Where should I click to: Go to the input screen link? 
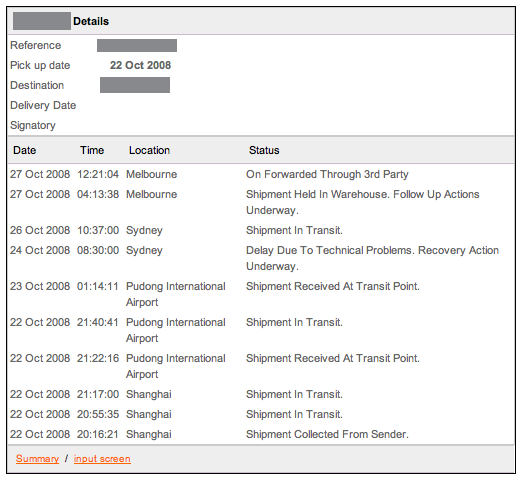click(102, 459)
